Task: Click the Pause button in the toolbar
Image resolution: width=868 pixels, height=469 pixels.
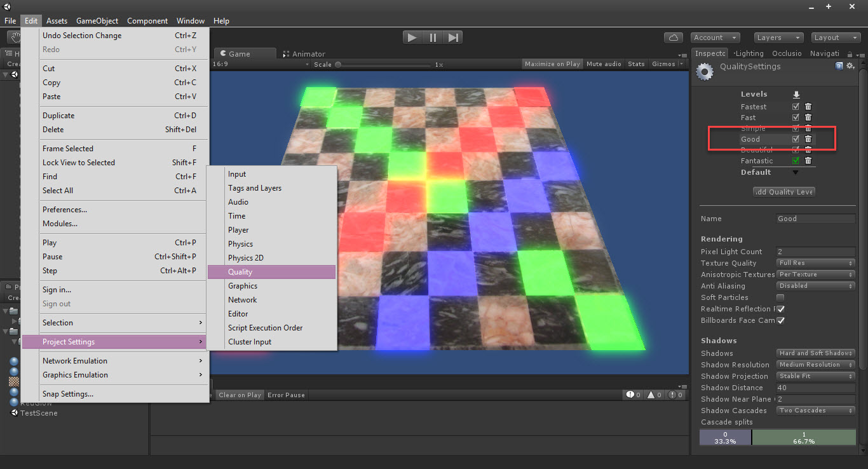Action: click(433, 37)
